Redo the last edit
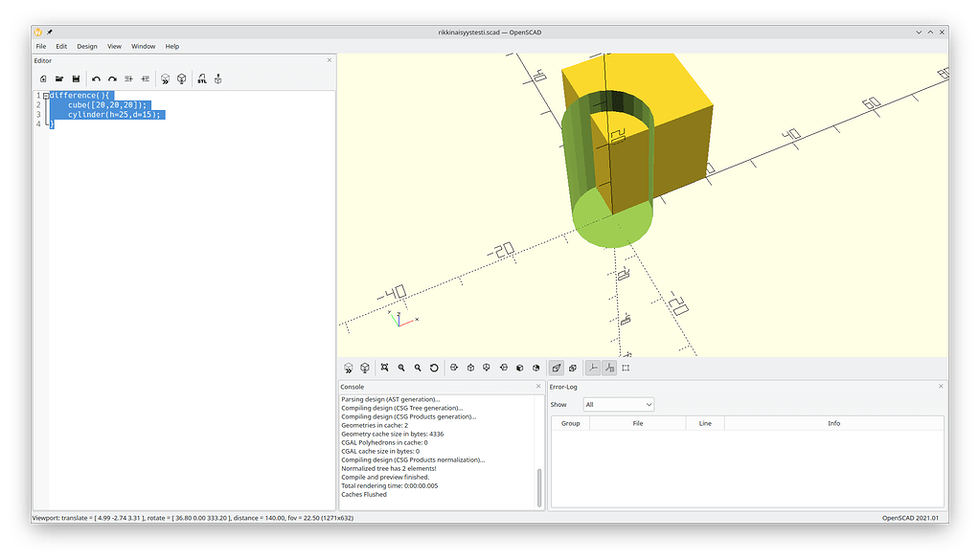Image resolution: width=980 pixels, height=560 pixels. [x=112, y=78]
